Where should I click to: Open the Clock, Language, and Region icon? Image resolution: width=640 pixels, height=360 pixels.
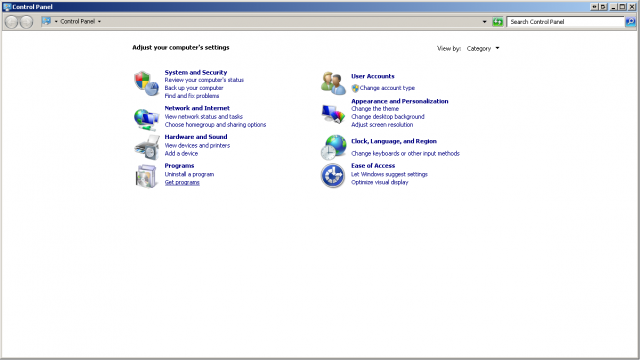333,147
